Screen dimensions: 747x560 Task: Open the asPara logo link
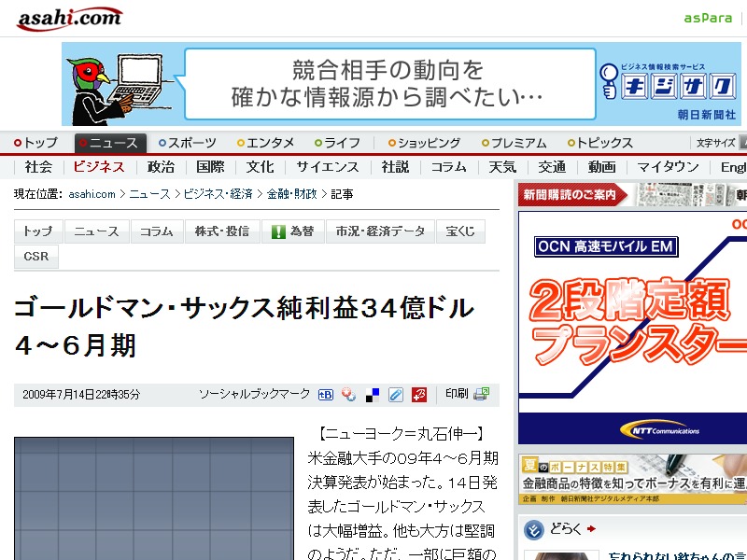708,18
